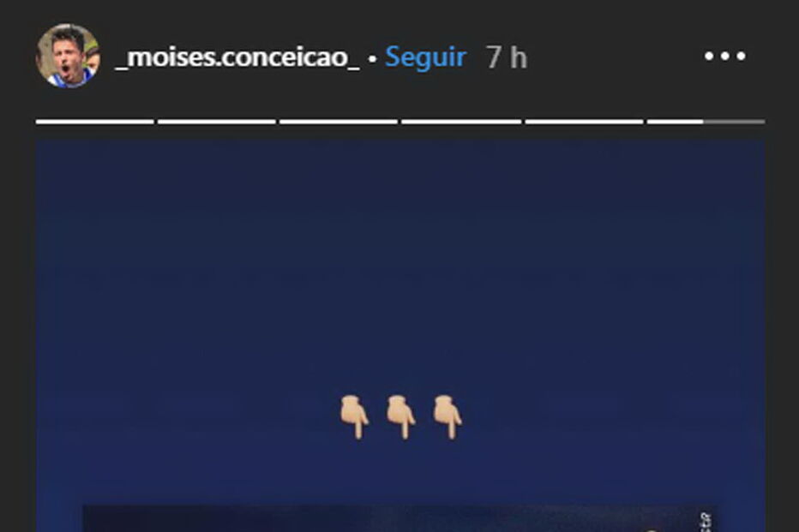This screenshot has width=799, height=532.
Task: Jump to the fourth story segment bar
Action: click(x=461, y=122)
